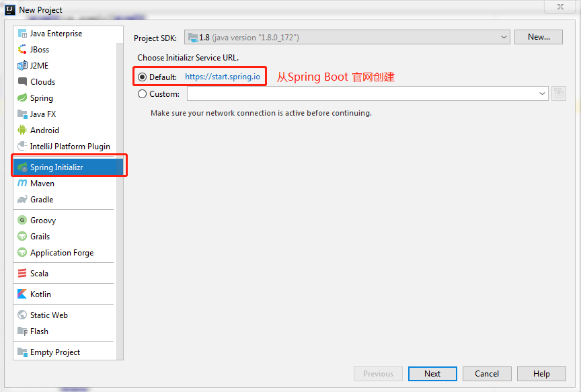Click the green Spring leaf icon
Screen dimensions: 581x392
pos(22,97)
